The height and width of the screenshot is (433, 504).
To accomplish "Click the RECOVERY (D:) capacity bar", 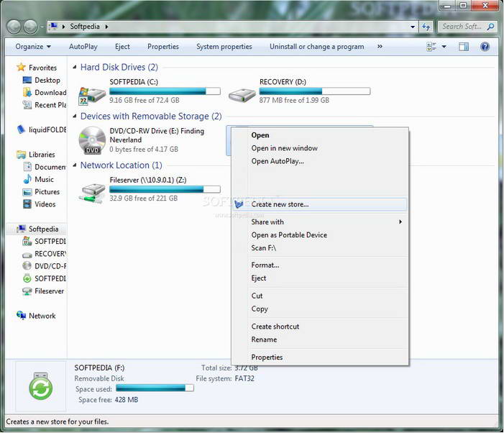I will pyautogui.click(x=315, y=91).
